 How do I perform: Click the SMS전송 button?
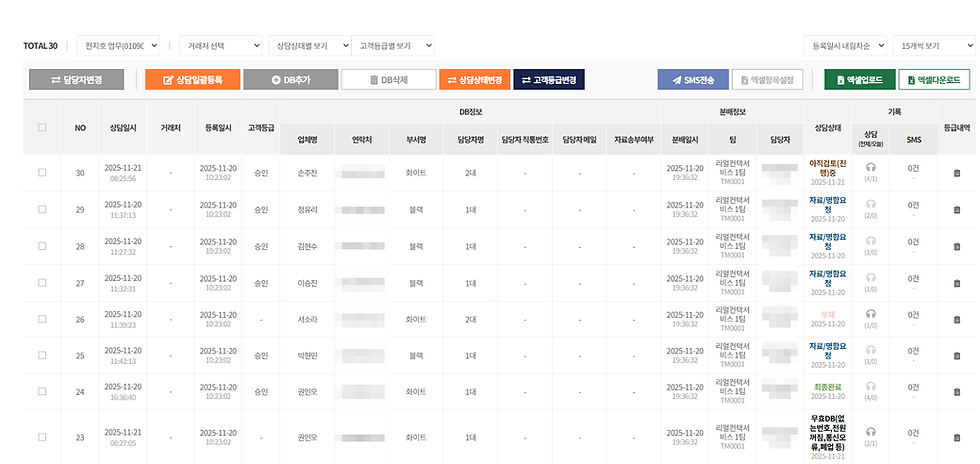(693, 79)
